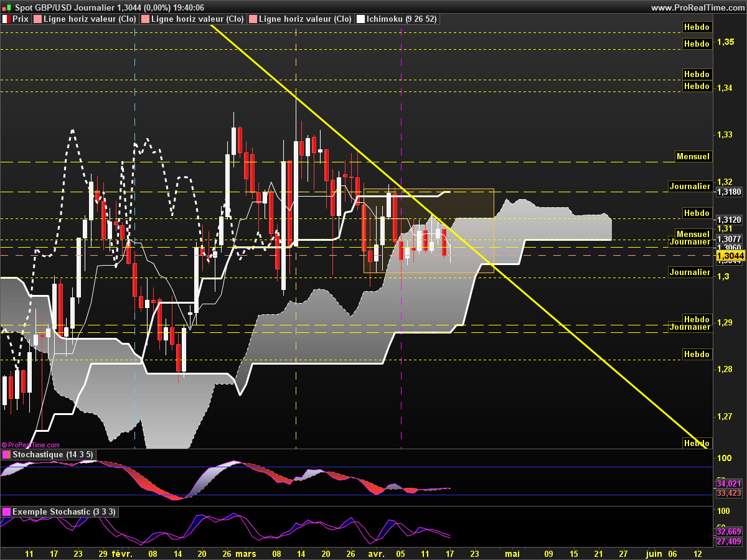The width and height of the screenshot is (747, 560).
Task: Click the 12 date label on time axis
Action: click(697, 553)
